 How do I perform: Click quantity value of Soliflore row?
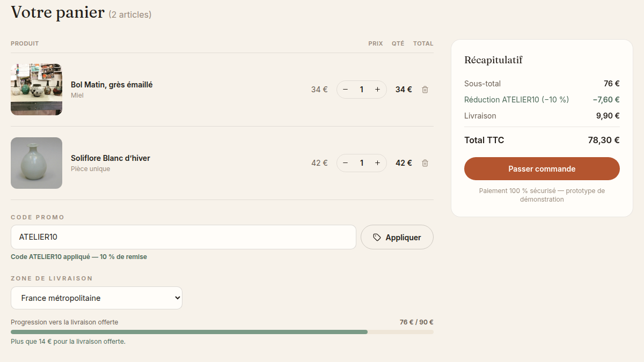[362, 163]
